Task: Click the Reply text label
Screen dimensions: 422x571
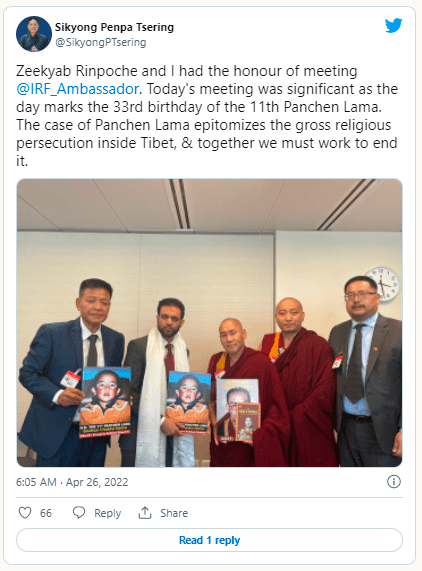Action: 107,513
